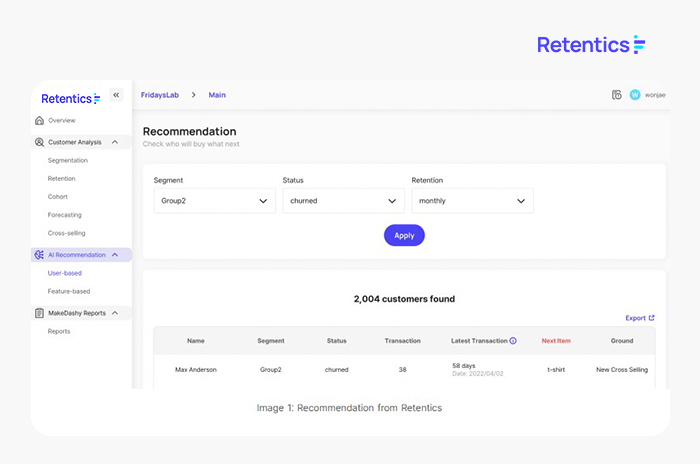Select Forecasting in the sidebar
The height and width of the screenshot is (464, 700).
(65, 215)
